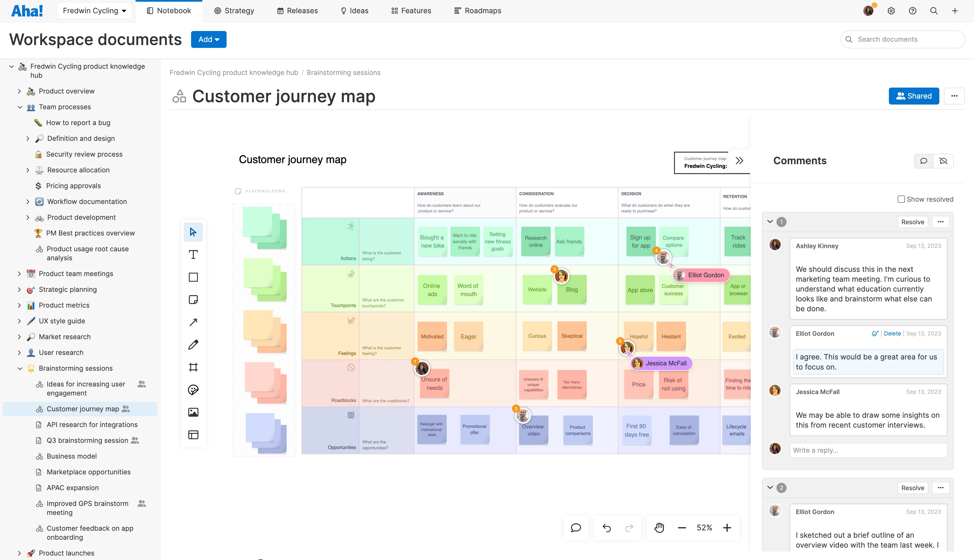974x560 pixels.
Task: Select the Text tool
Action: point(193,254)
